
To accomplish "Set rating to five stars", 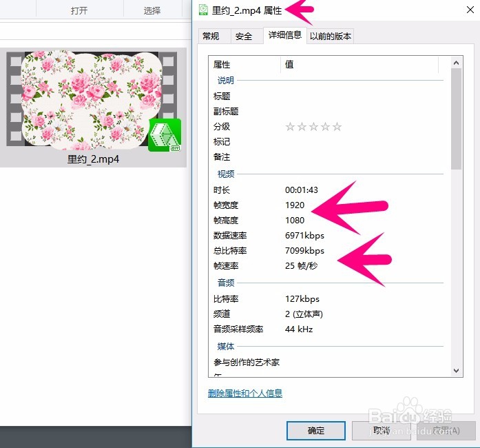I will click(x=337, y=127).
